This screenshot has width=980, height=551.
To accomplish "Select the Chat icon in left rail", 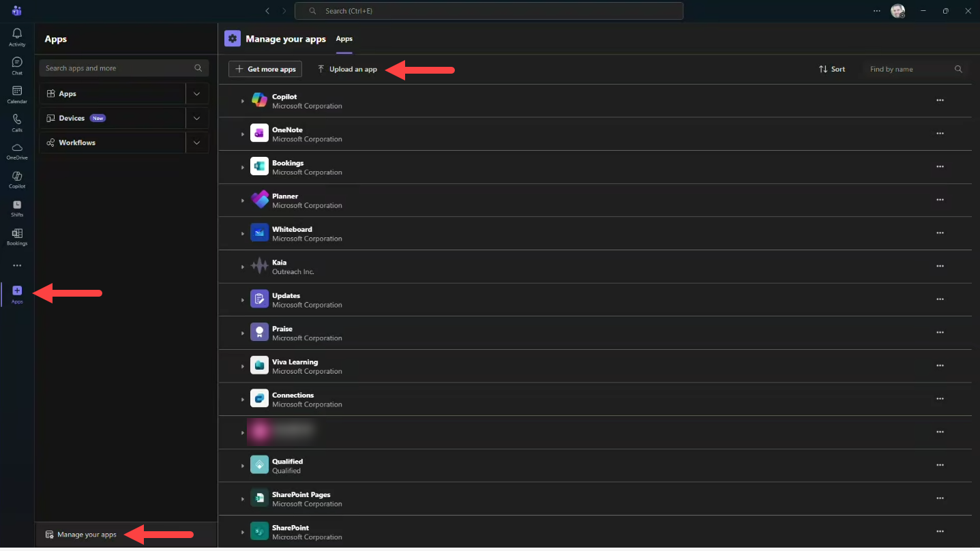I will (16, 63).
